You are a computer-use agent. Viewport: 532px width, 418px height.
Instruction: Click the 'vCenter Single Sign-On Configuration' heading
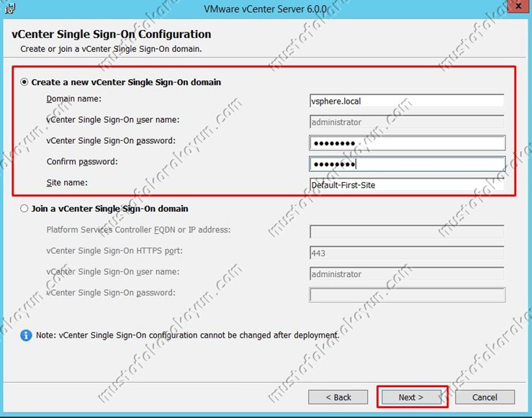click(112, 35)
